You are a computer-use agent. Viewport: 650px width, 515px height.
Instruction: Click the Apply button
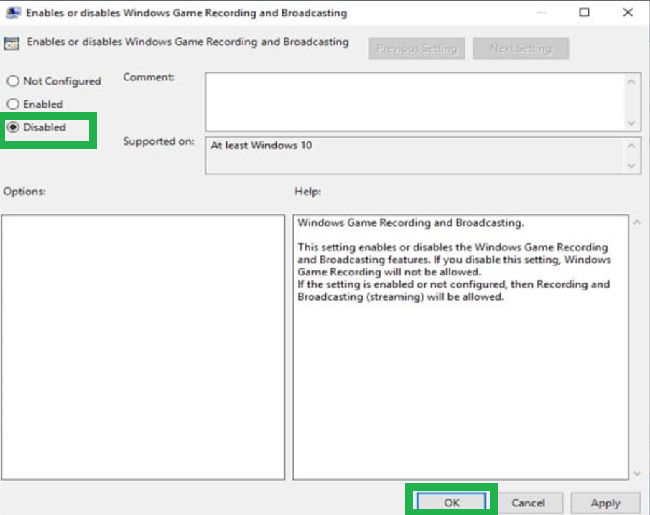pyautogui.click(x=605, y=503)
